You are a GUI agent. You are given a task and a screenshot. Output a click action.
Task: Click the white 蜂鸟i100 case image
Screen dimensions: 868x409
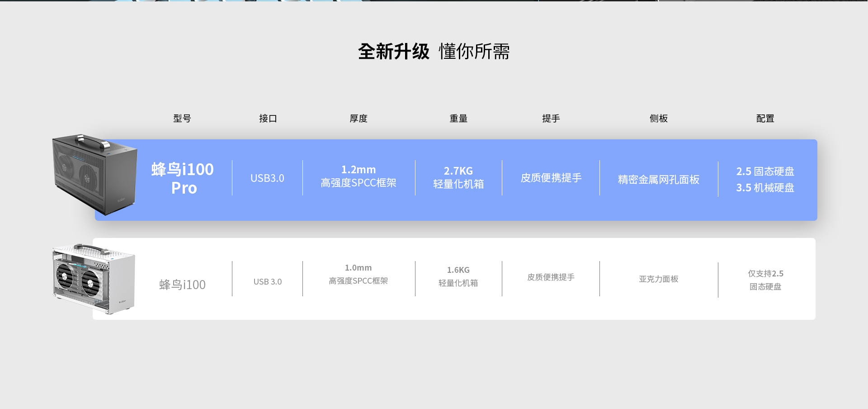pos(94,279)
